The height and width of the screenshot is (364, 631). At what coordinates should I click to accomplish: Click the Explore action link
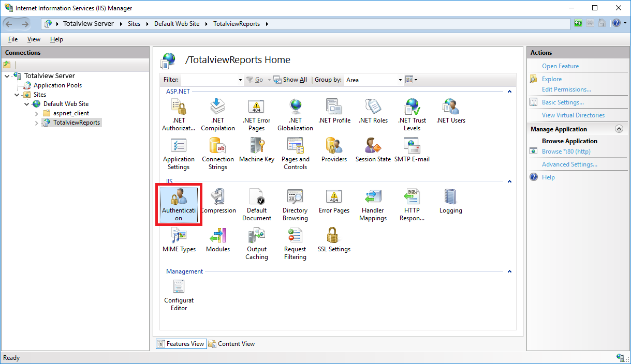552,79
